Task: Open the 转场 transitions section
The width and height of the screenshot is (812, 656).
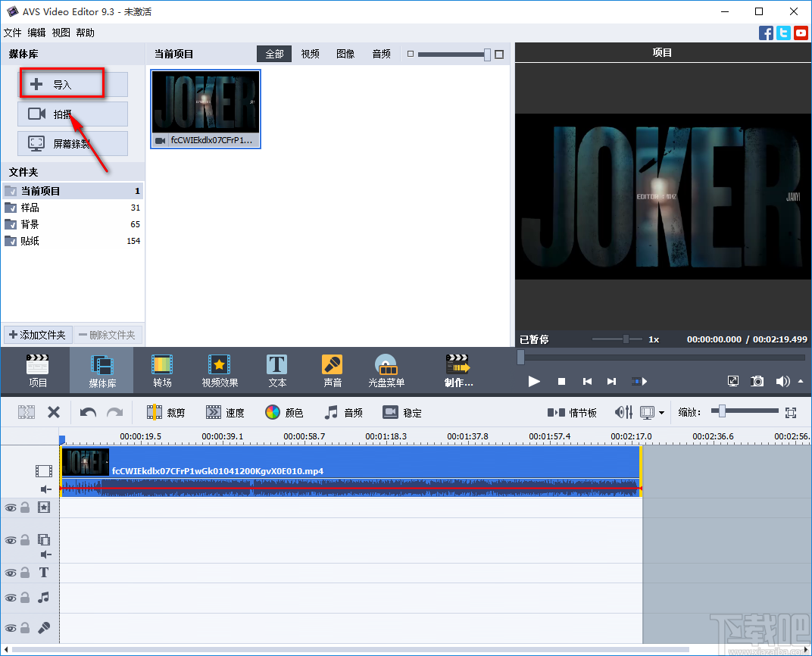Action: (x=162, y=370)
